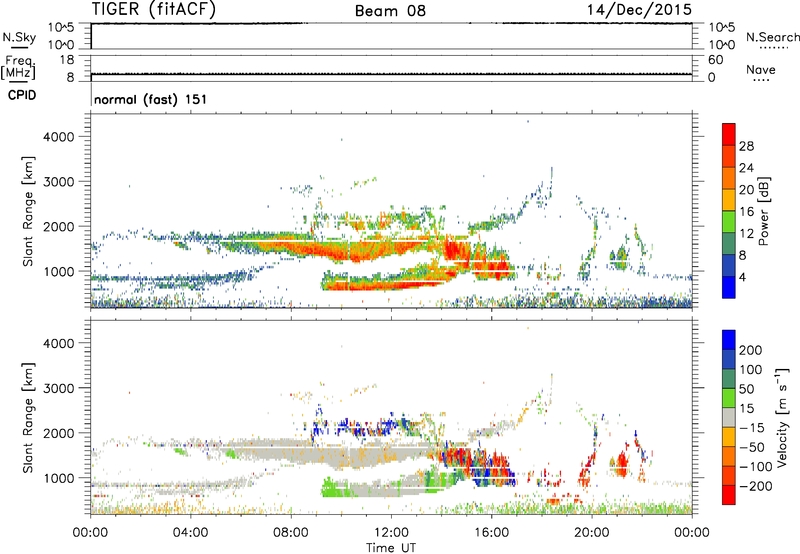Click the Nave legend label
800x554 pixels.
(760, 69)
